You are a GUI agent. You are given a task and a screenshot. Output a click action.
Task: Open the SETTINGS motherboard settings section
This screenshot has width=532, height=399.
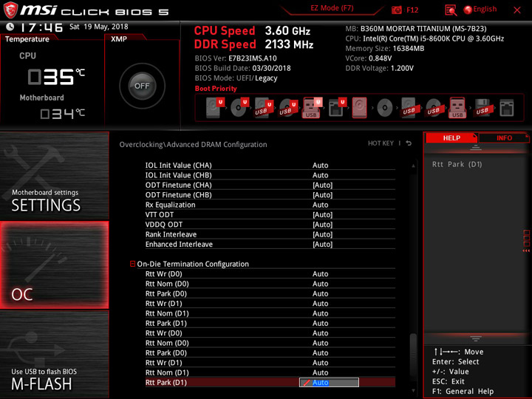pos(54,176)
